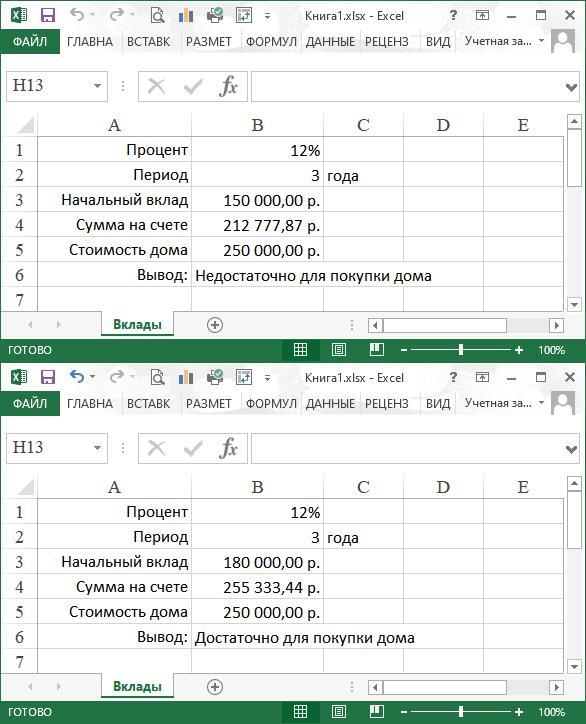Select cell with 212 777,87 р.

[257, 225]
